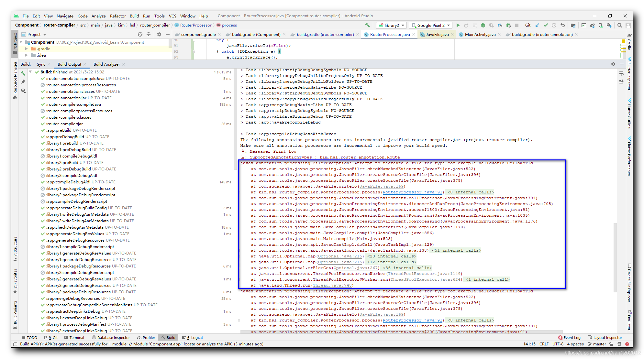Screen dimensions: 644x359
Task: Expand the .gradle folder in Project tree
Action: [27, 49]
